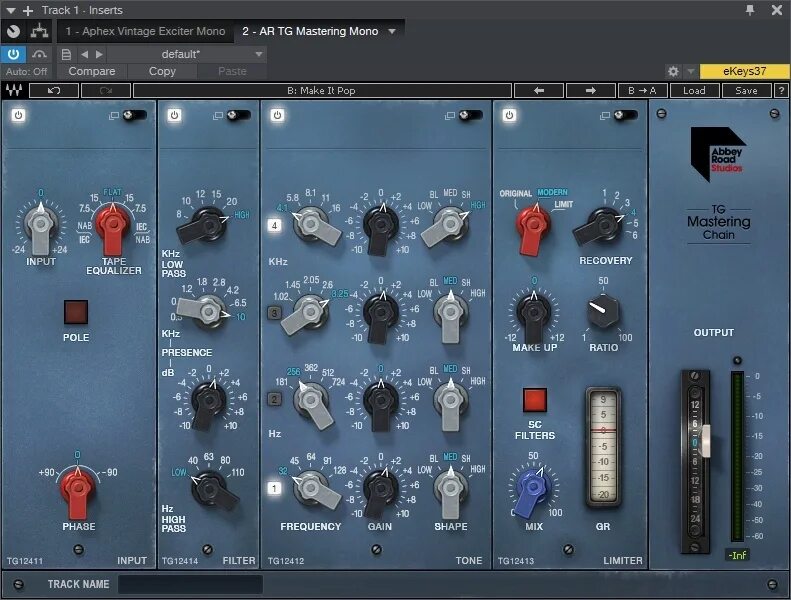Open the 'B: Make It Pop' preset menu

(x=322, y=91)
